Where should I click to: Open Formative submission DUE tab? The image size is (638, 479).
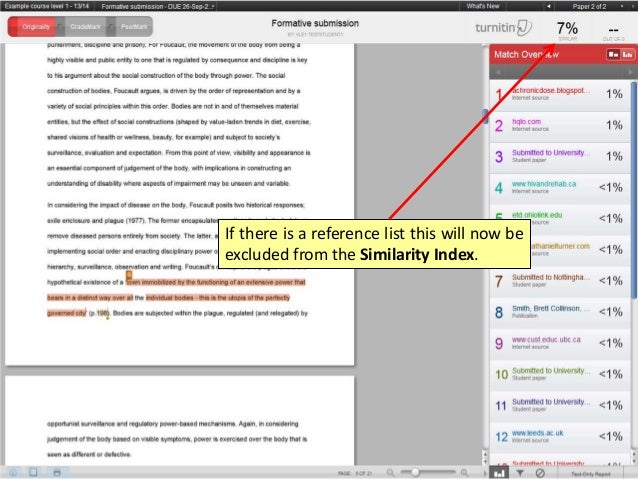point(158,6)
